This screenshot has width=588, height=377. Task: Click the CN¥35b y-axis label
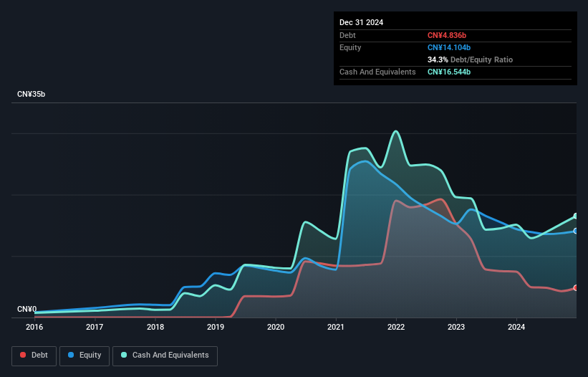coord(31,94)
